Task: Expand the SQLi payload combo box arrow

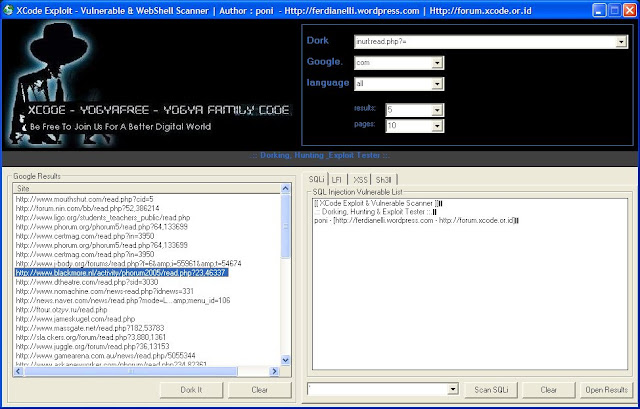Action: 453,389
